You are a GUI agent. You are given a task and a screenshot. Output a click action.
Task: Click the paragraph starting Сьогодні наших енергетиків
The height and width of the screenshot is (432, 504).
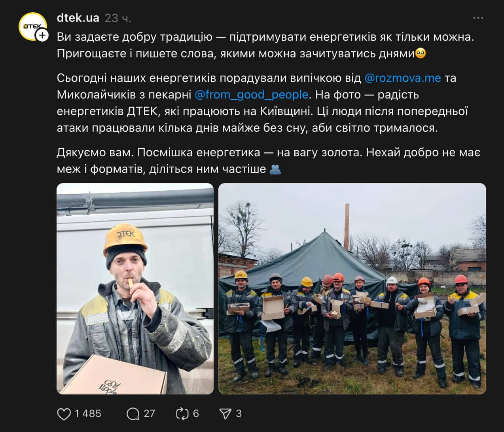263,103
